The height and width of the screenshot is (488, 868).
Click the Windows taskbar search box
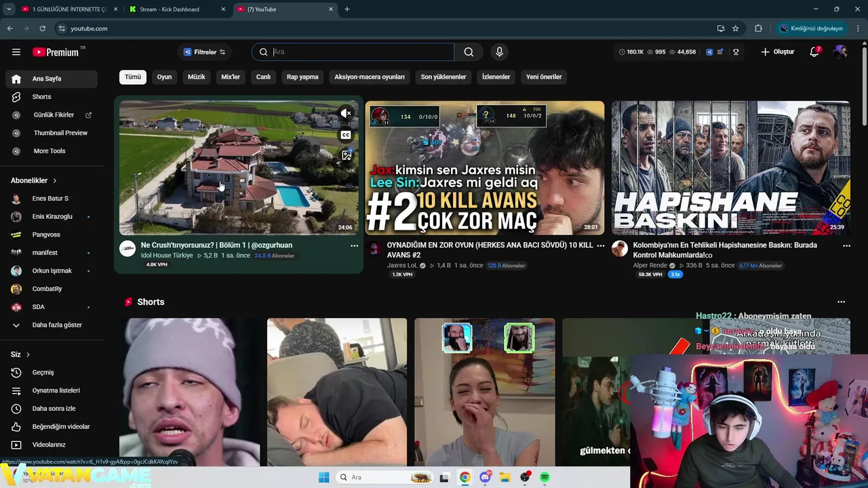[385, 478]
